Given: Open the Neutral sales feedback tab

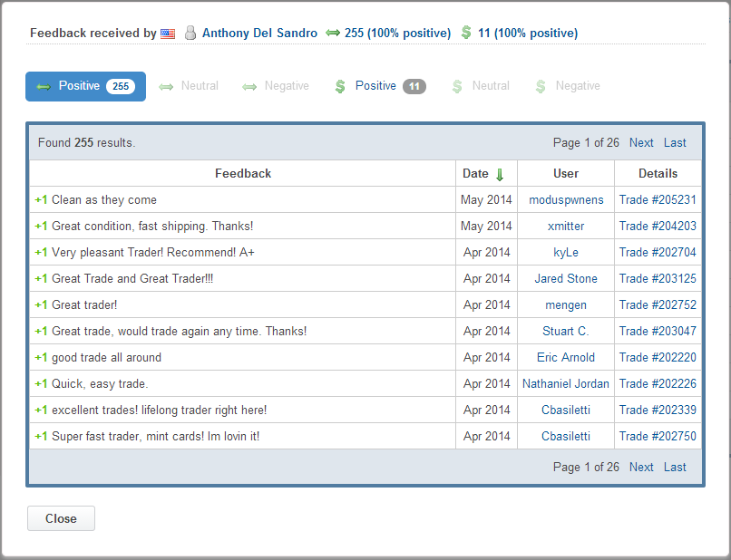Looking at the screenshot, I should click(480, 86).
